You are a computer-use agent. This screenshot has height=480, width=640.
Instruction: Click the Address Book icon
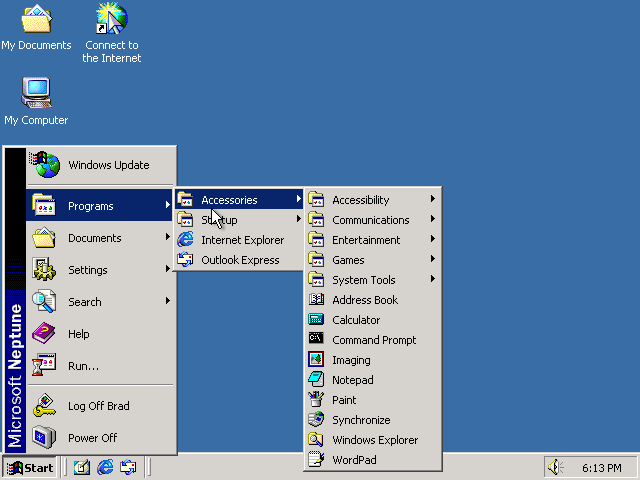316,300
